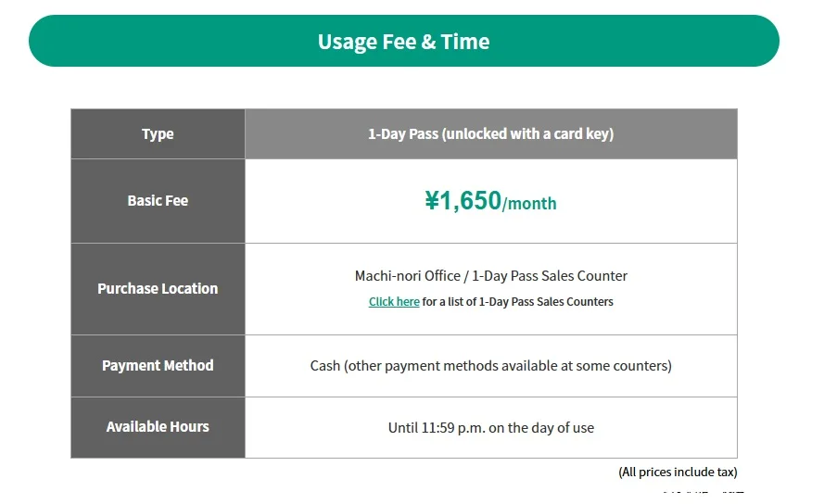824x504 pixels.
Task: Select the "Type" header cell
Action: 158,134
